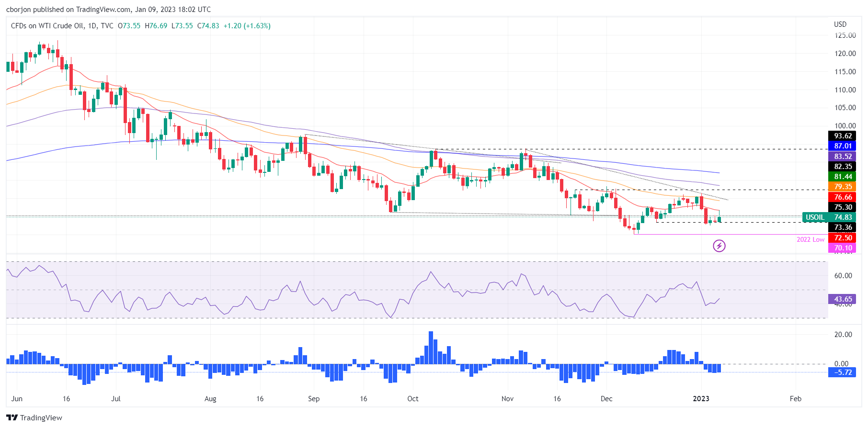Viewport: 868px width, 428px height.
Task: Click the Oct label on time axis
Action: 412,399
